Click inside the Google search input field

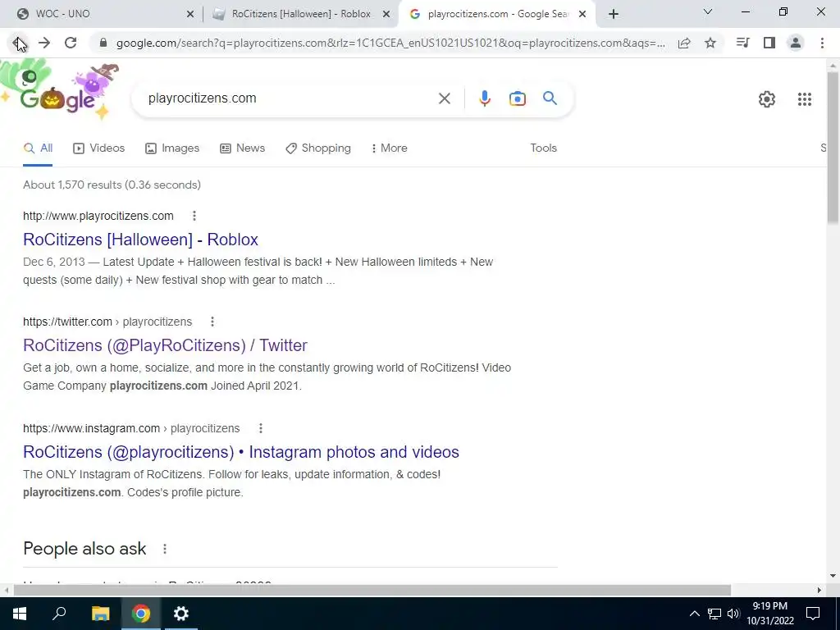290,98
